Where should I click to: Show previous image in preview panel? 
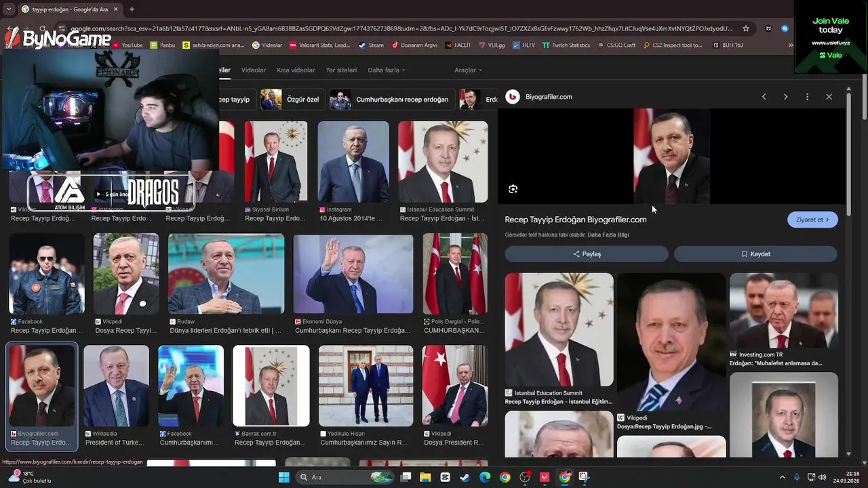pyautogui.click(x=764, y=97)
